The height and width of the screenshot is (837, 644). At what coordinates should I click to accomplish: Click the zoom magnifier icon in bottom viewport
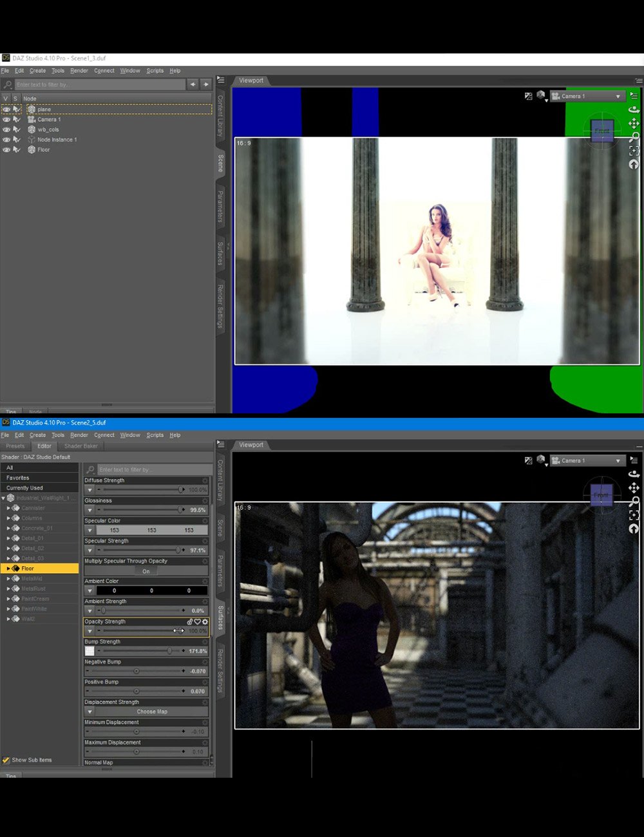(634, 501)
